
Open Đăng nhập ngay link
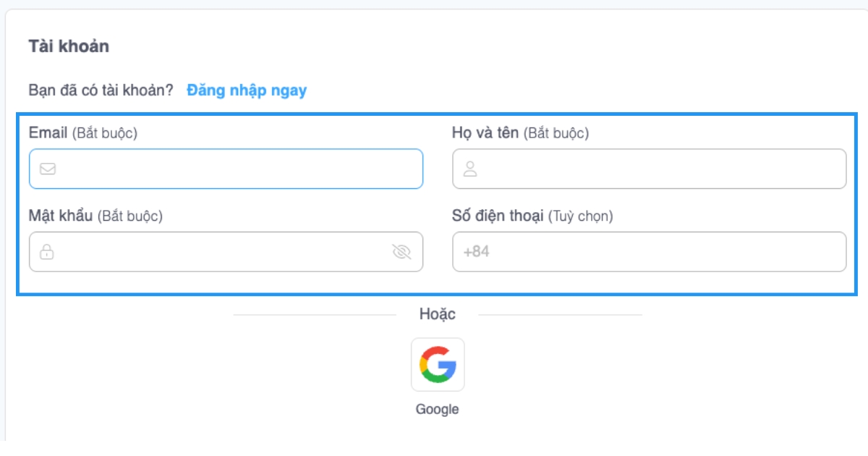247,90
